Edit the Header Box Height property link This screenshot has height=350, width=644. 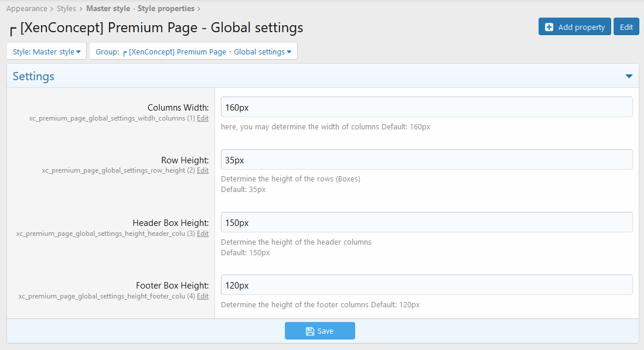(202, 234)
